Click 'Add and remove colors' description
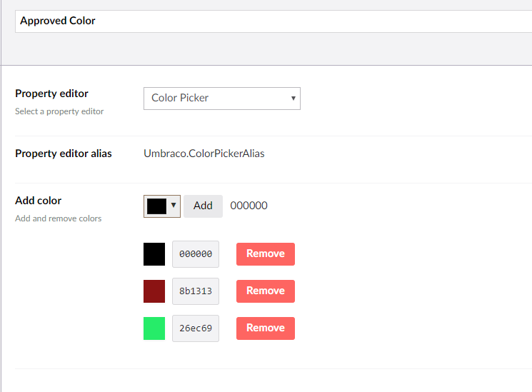532x392 pixels. tap(58, 218)
